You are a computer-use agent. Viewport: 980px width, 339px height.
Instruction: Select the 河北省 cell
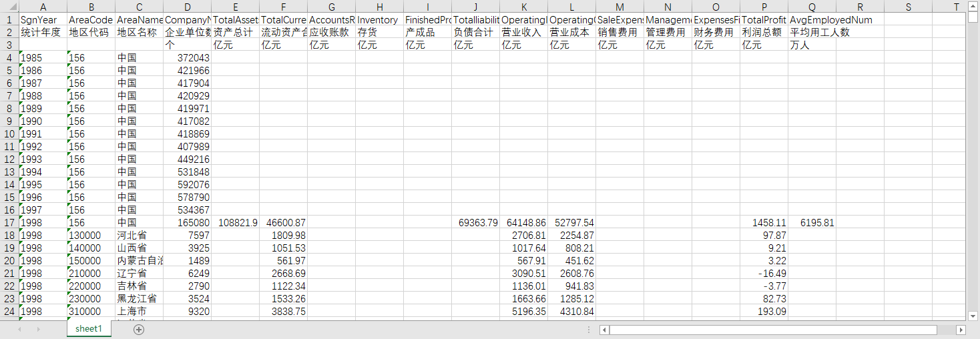click(140, 235)
